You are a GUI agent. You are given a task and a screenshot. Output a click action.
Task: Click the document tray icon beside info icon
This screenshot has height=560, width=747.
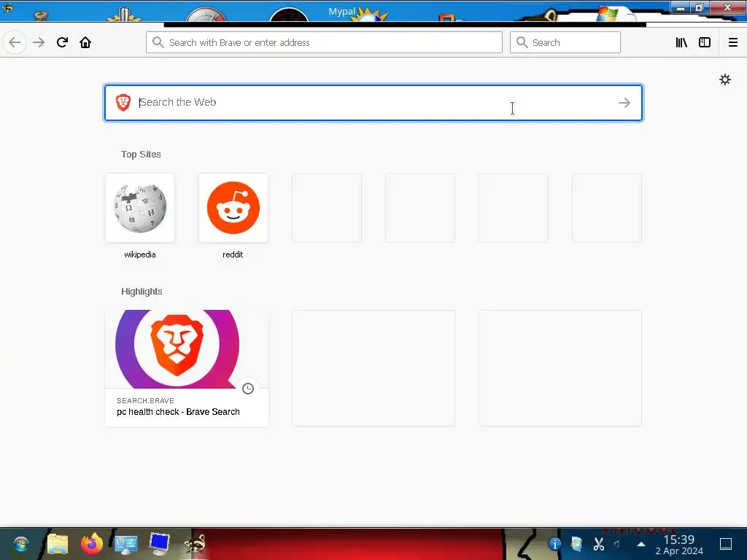pos(576,544)
